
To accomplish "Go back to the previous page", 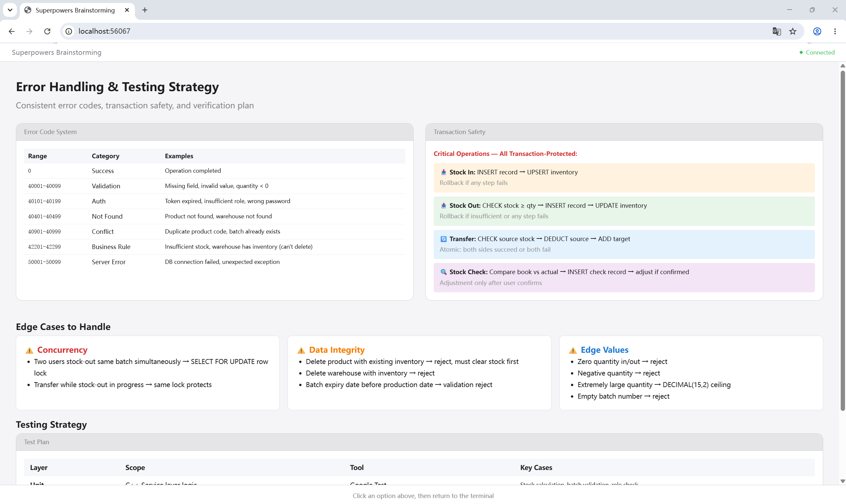I will coord(12,31).
